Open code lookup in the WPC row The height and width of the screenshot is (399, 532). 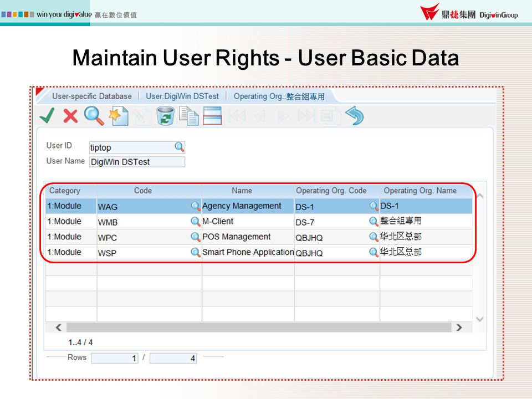196,237
